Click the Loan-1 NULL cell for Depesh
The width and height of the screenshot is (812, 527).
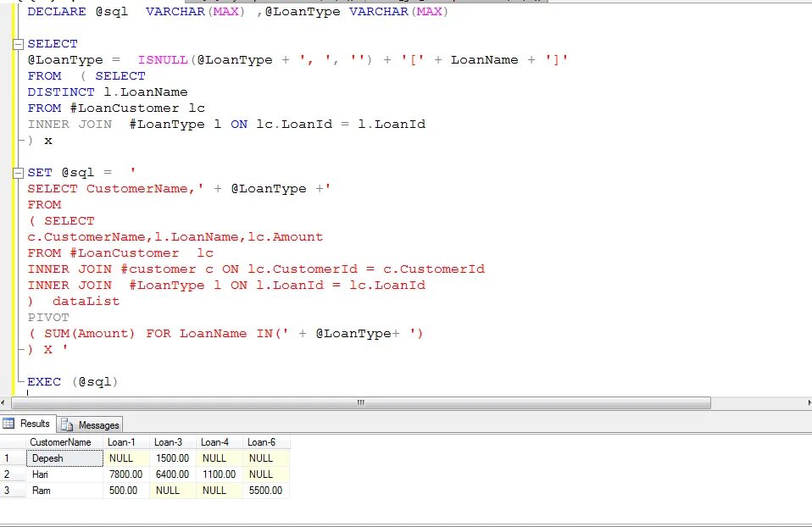coord(126,458)
